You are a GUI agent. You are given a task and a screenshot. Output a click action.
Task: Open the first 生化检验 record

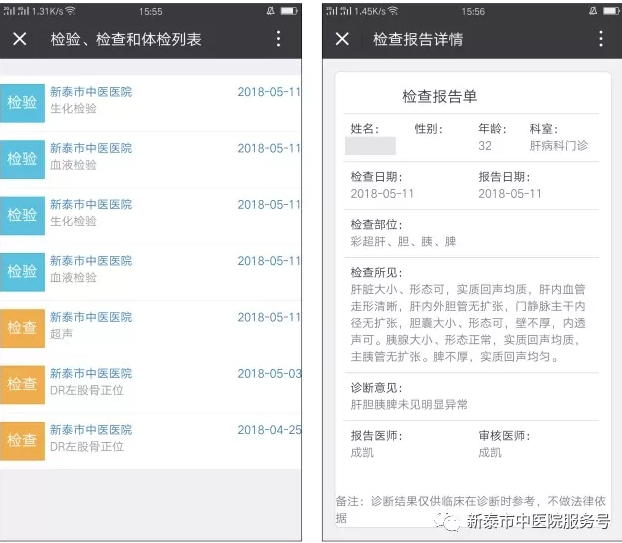pyautogui.click(x=150, y=100)
